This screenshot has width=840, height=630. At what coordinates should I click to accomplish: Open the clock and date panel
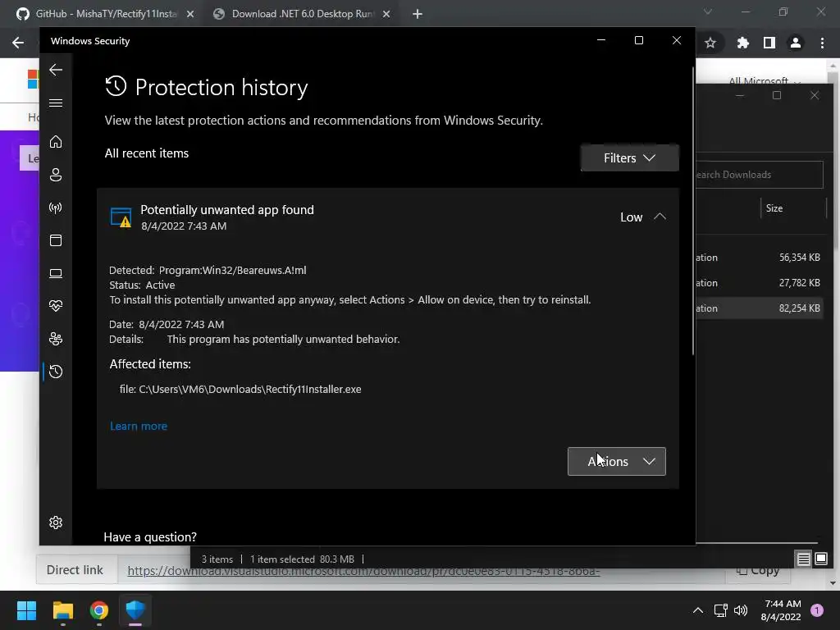pyautogui.click(x=781, y=610)
